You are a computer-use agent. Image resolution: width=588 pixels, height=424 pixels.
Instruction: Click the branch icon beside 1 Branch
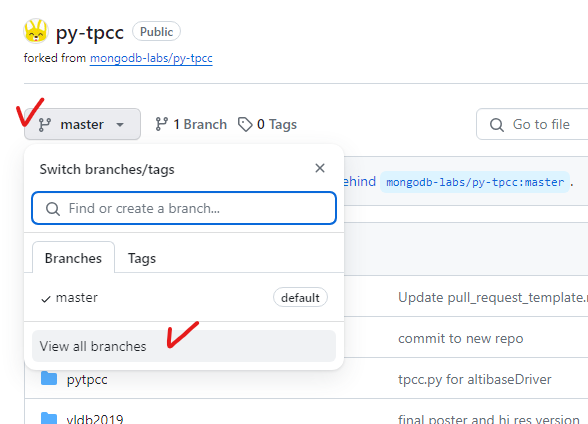(162, 124)
